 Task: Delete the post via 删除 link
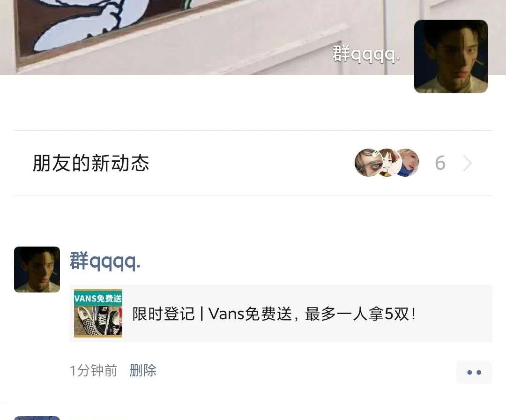[x=142, y=370]
